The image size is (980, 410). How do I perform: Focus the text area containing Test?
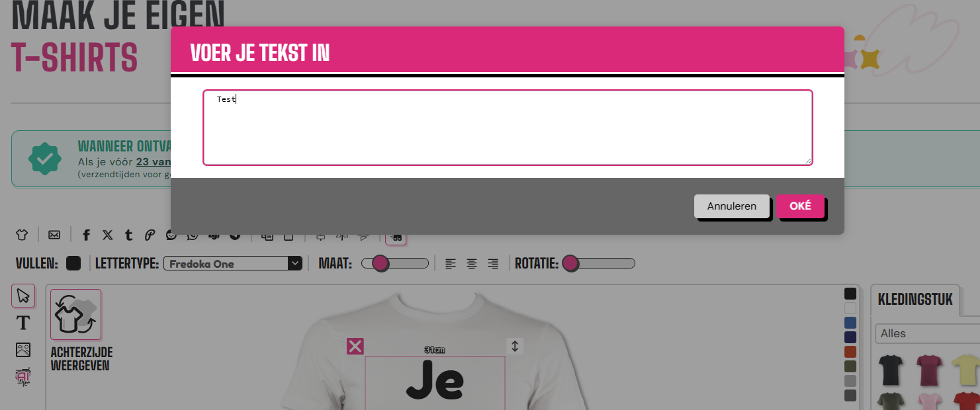(x=508, y=128)
